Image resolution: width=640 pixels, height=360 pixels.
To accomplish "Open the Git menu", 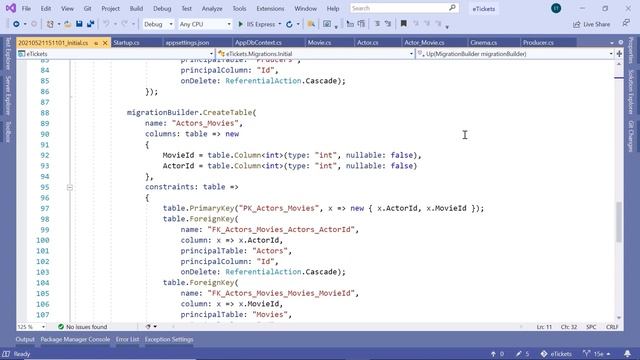I will point(87,8).
